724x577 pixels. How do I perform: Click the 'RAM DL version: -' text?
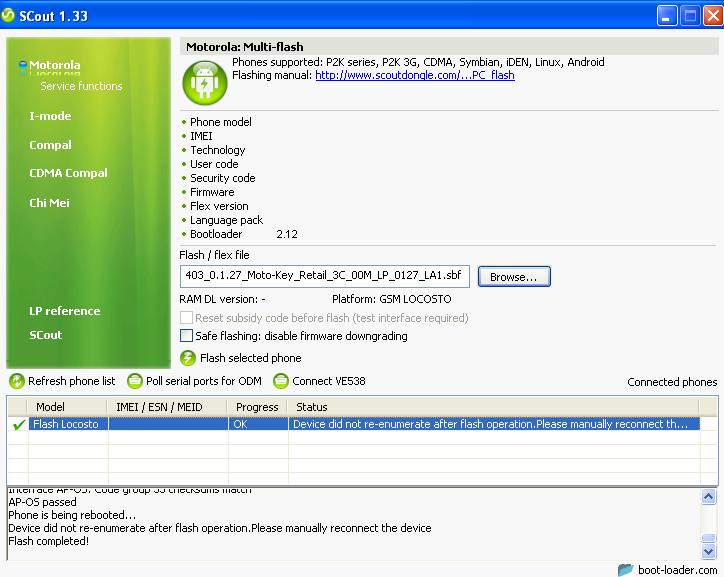point(223,299)
